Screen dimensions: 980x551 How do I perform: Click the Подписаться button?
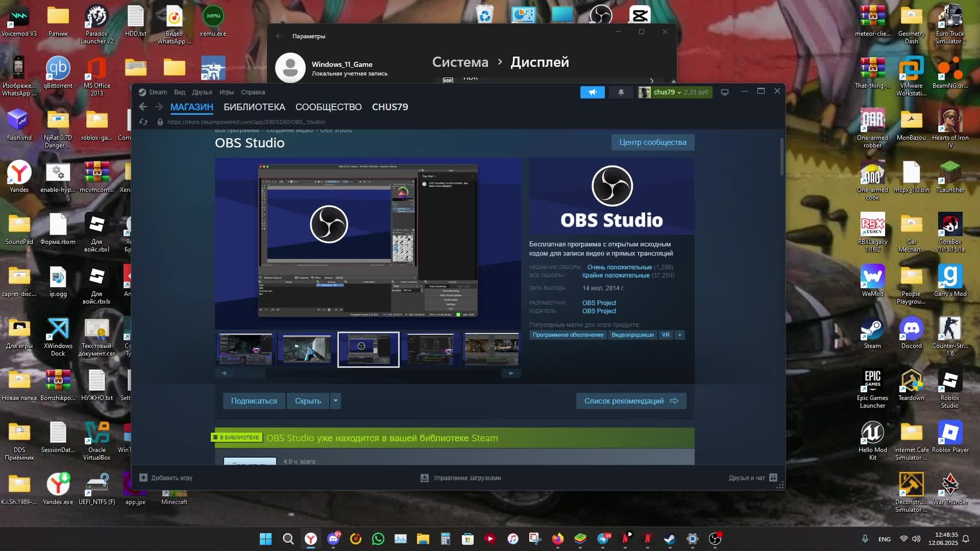tap(254, 401)
